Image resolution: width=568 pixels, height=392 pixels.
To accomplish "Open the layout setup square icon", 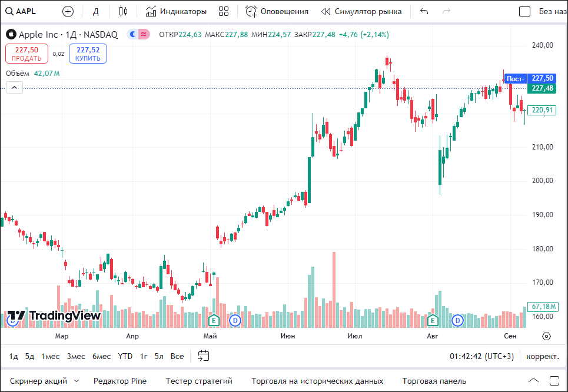I will coord(524,12).
